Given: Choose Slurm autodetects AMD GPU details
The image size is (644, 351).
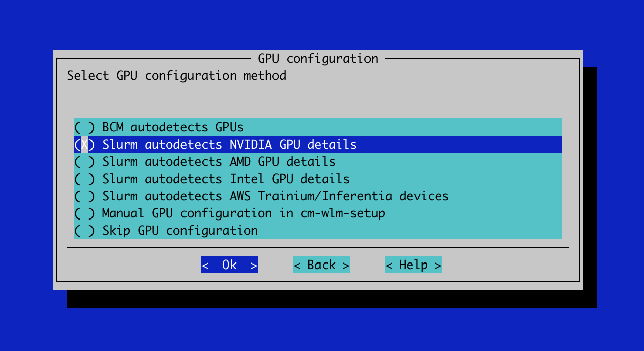Looking at the screenshot, I should 318,161.
